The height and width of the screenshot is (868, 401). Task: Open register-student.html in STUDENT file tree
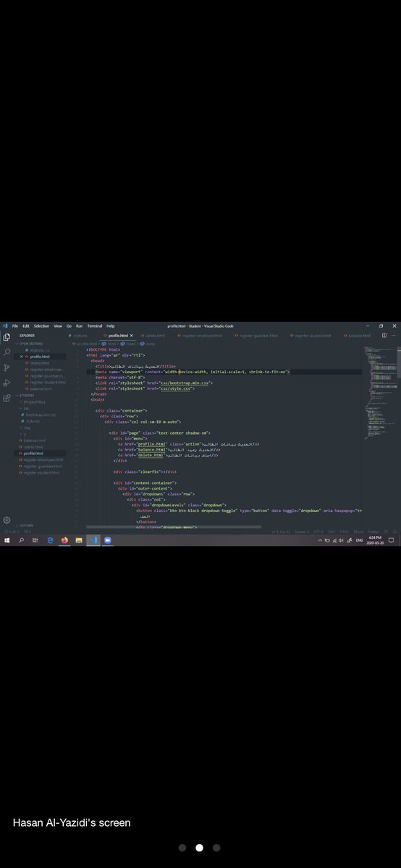point(41,473)
